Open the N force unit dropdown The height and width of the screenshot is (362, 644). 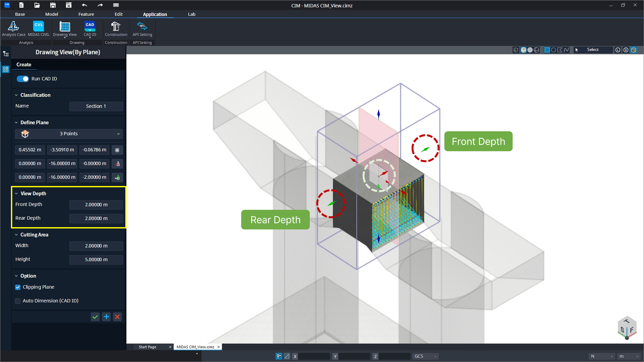602,356
